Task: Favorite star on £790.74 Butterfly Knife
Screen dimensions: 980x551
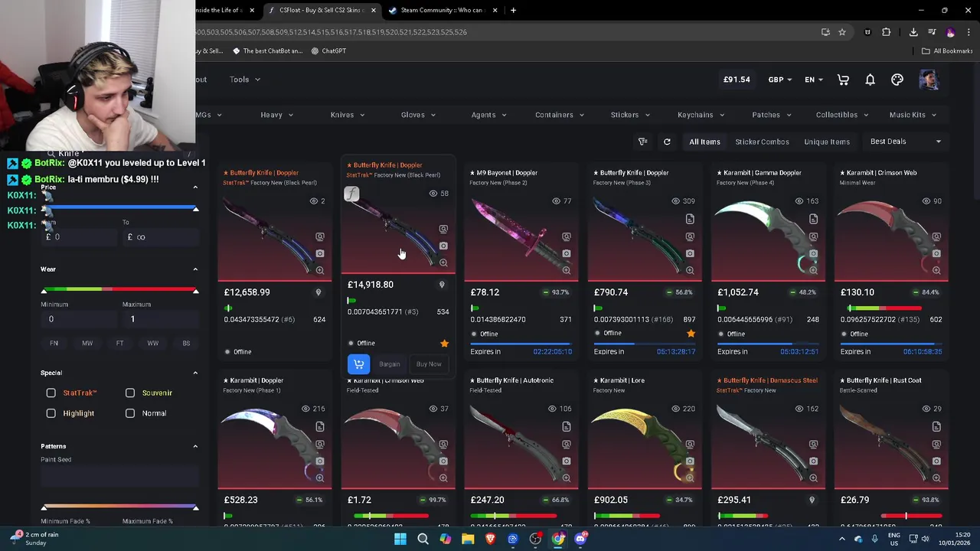Action: click(691, 334)
